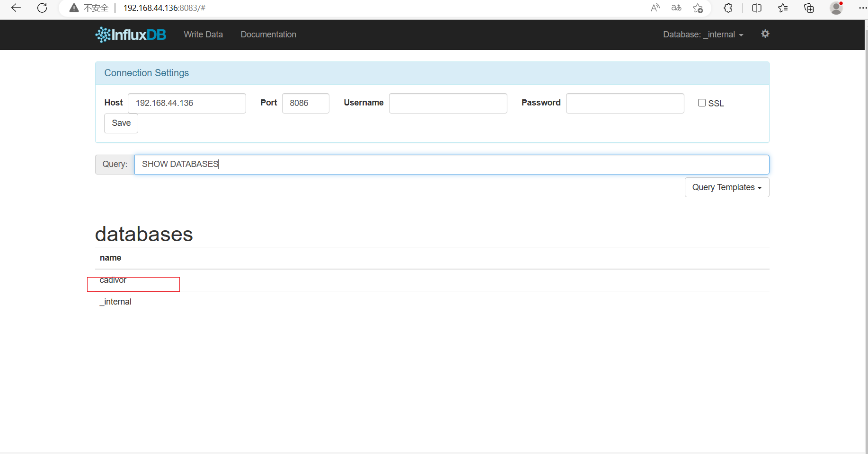Select the _internal database row
This screenshot has width=868, height=454.
pyautogui.click(x=432, y=302)
